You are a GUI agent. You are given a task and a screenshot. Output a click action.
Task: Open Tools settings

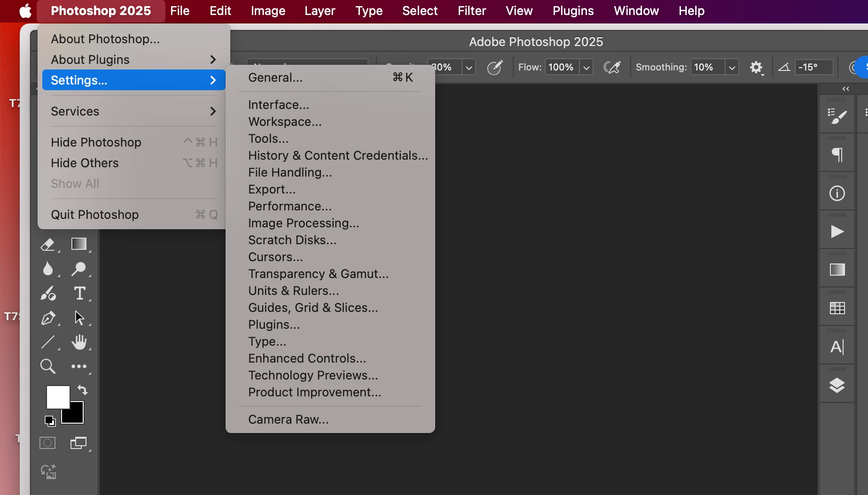point(330,139)
